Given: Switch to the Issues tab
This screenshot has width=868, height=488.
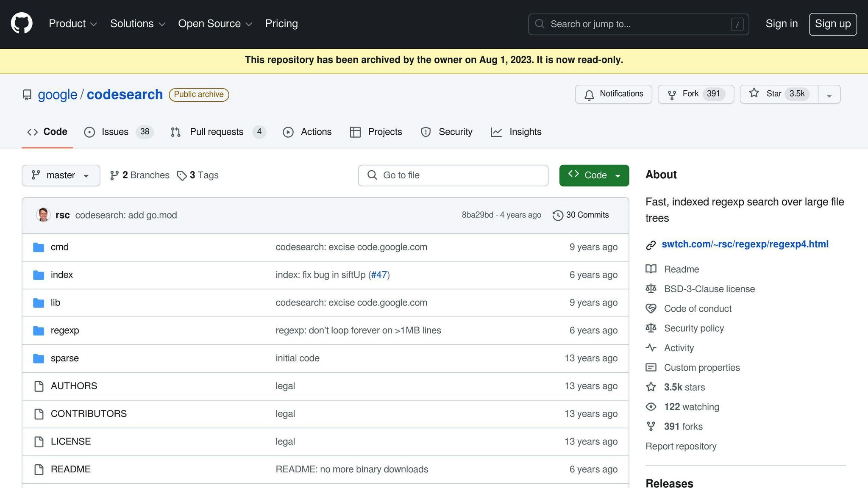Looking at the screenshot, I should (114, 132).
